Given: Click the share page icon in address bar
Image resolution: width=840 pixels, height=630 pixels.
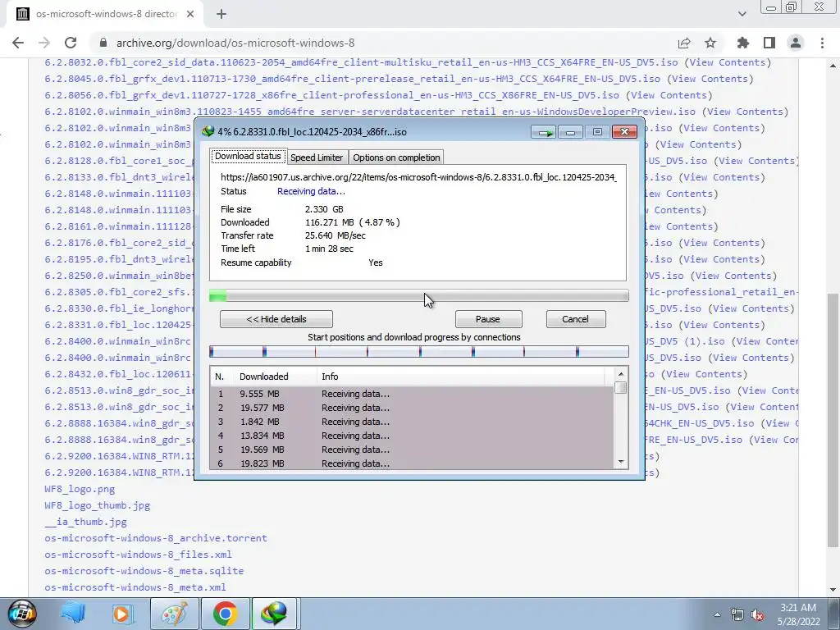Looking at the screenshot, I should [x=684, y=43].
